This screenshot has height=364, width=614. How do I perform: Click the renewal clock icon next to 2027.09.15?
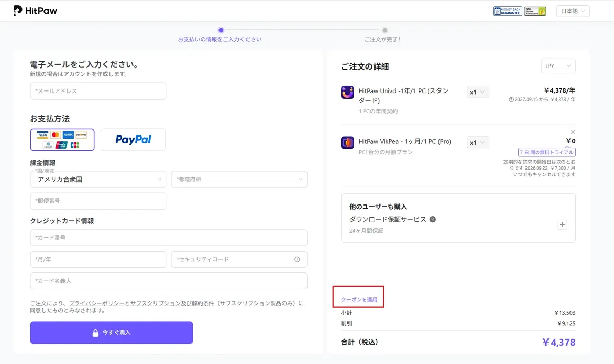(x=511, y=100)
